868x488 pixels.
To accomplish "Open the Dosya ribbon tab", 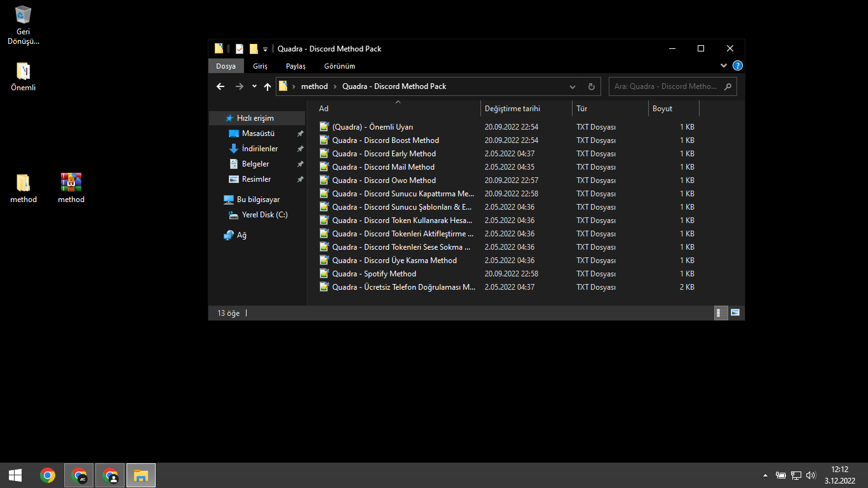I will 226,66.
